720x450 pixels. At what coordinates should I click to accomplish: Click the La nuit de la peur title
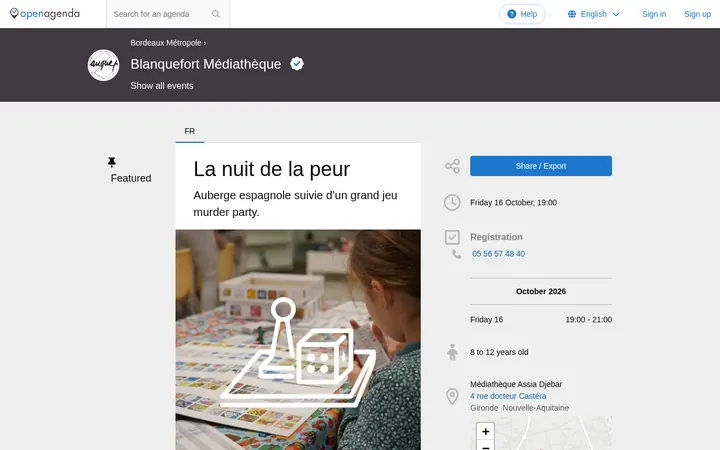coord(271,169)
